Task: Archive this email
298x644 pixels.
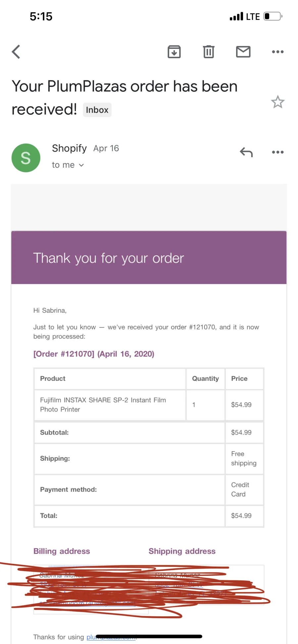Action: (174, 52)
